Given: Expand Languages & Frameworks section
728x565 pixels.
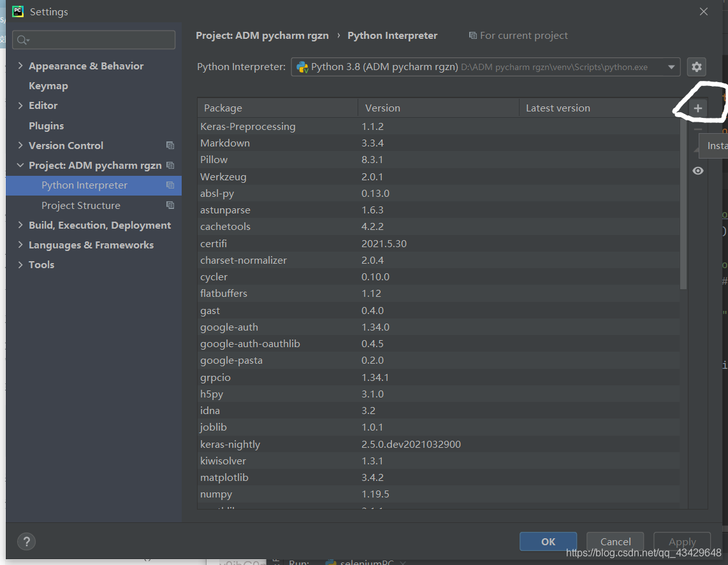Looking at the screenshot, I should 20,245.
